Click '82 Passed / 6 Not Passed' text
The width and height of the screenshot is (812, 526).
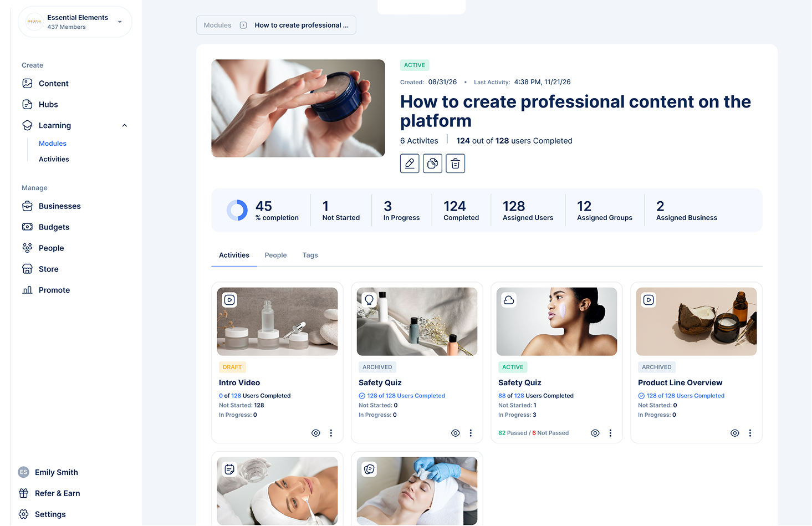pyautogui.click(x=533, y=433)
